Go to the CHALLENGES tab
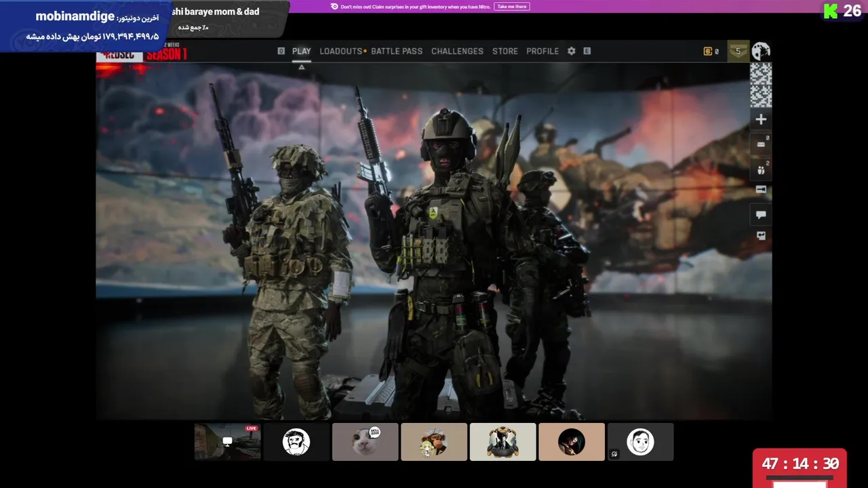Viewport: 868px width, 488px height. (x=457, y=52)
